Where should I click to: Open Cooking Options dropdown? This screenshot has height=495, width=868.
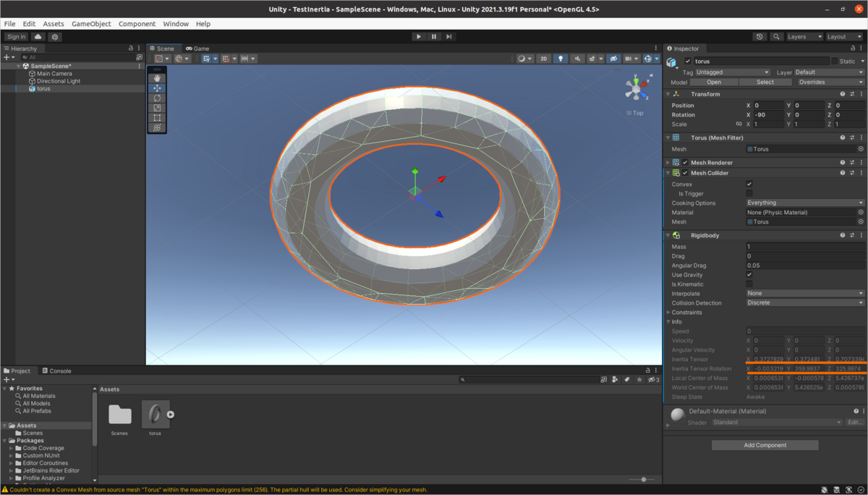point(805,203)
